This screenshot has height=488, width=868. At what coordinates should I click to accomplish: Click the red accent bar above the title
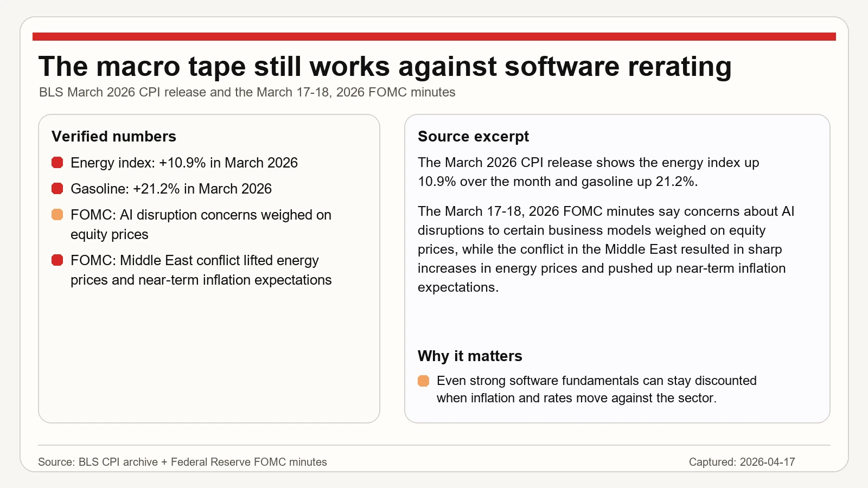434,37
